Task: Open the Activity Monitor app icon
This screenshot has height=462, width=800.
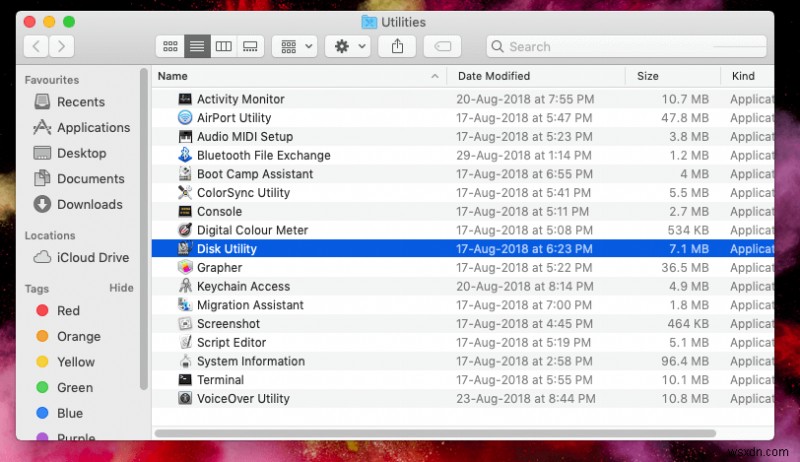Action: coord(185,99)
